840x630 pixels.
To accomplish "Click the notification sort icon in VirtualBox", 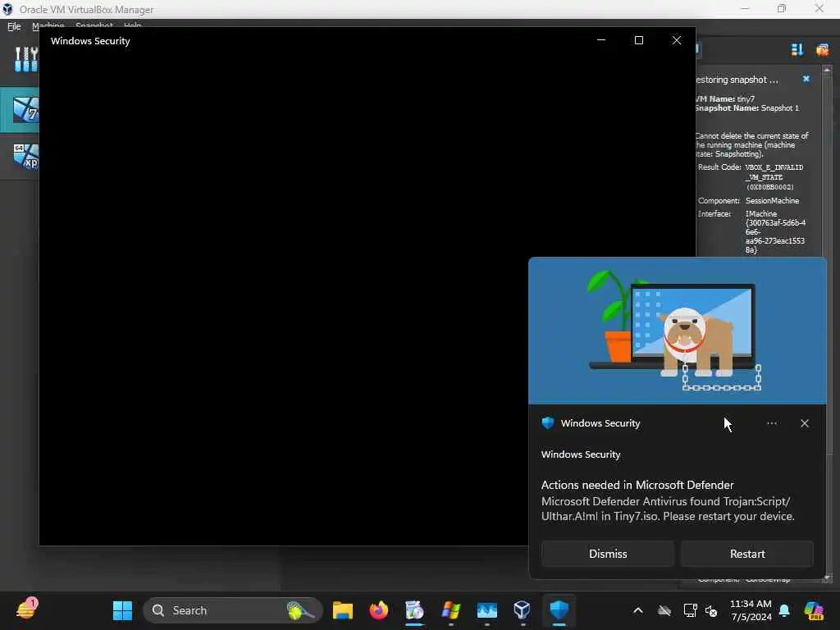I will pos(797,50).
